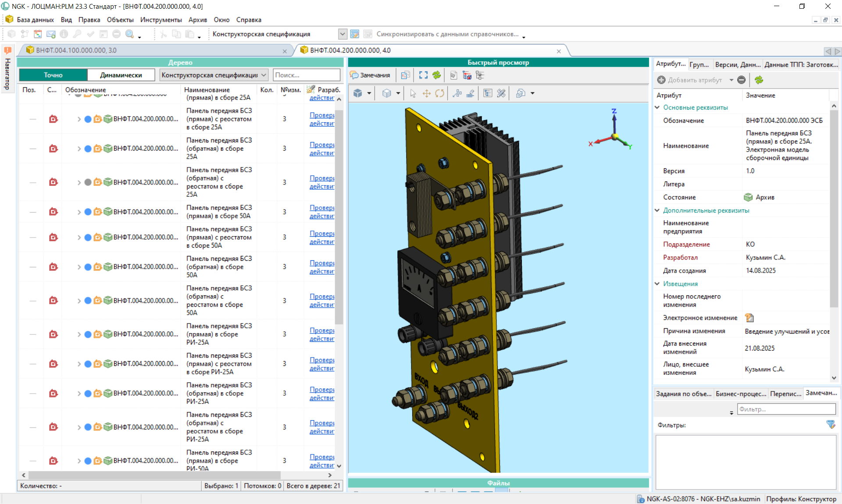842x504 pixels.
Task: Switch tree mode to Точно
Action: [x=53, y=75]
